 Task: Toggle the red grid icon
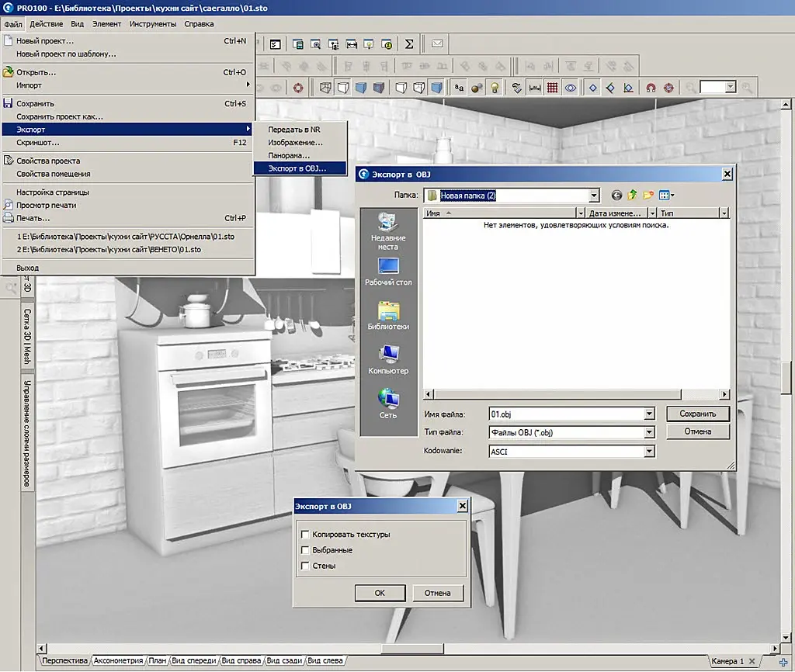click(x=552, y=88)
